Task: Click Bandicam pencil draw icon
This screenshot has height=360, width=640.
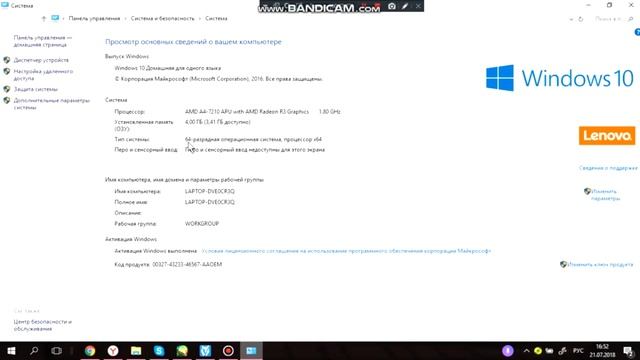Action: (x=405, y=6)
